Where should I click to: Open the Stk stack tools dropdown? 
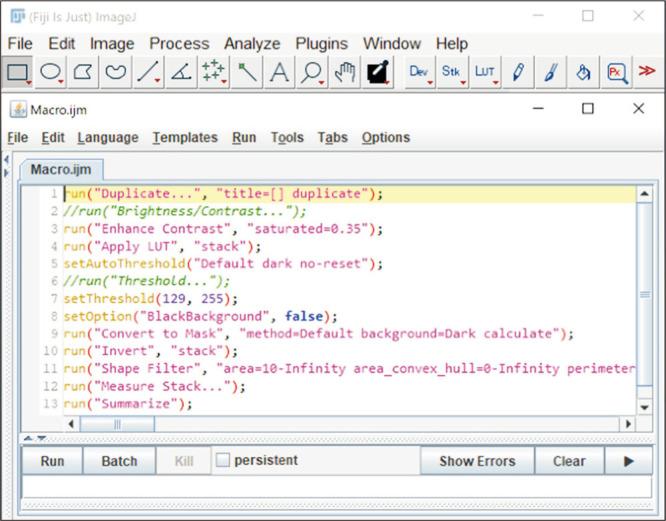pos(452,72)
